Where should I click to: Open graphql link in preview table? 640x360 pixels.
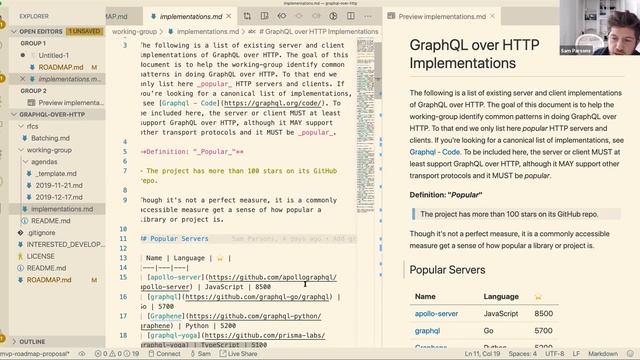pos(427,331)
